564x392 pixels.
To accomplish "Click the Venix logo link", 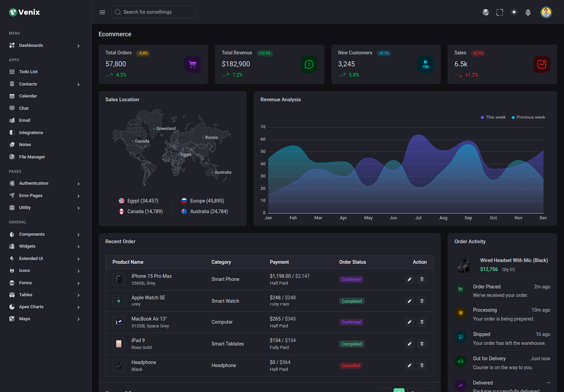I will [x=25, y=12].
